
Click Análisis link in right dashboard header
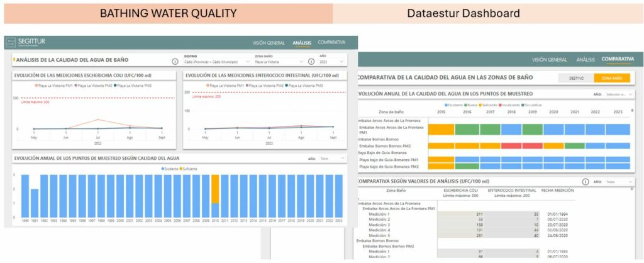585,59
